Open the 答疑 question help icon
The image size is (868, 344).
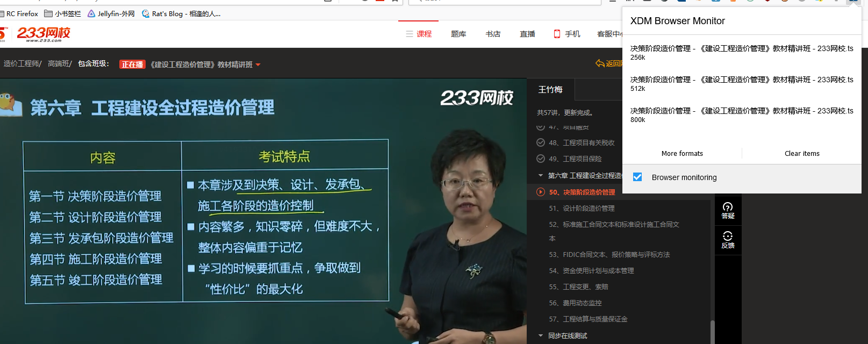728,211
